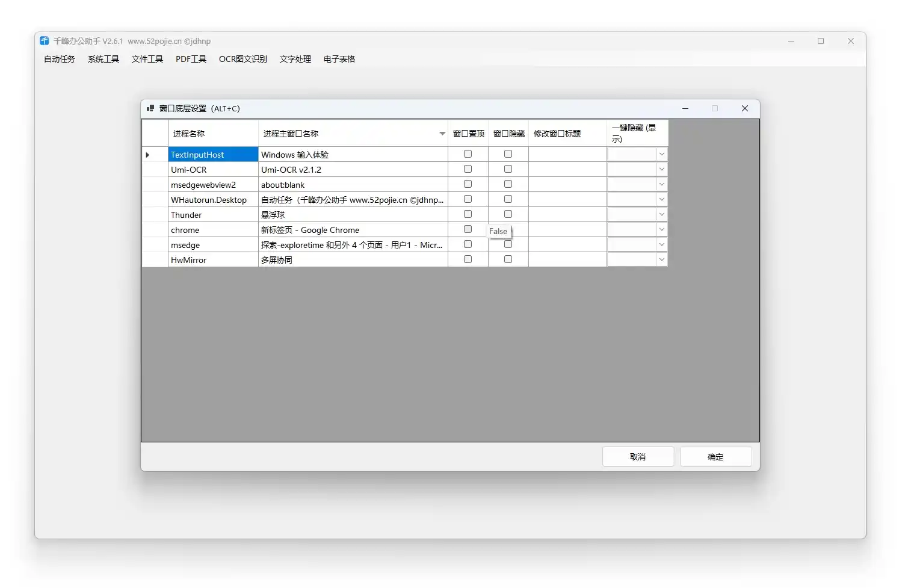Open 一键隐藏 dropdown for WHautorun.Desktop

click(661, 199)
